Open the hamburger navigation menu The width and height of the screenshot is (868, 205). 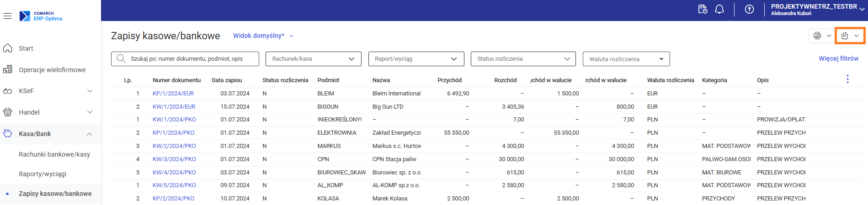pos(7,16)
